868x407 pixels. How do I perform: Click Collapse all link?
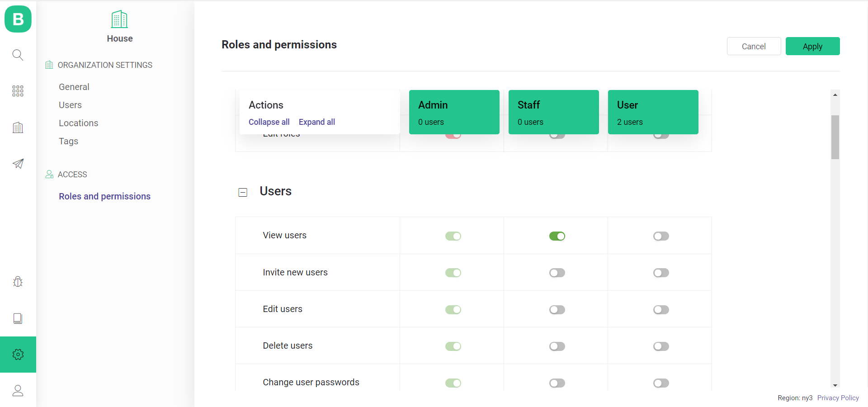269,122
